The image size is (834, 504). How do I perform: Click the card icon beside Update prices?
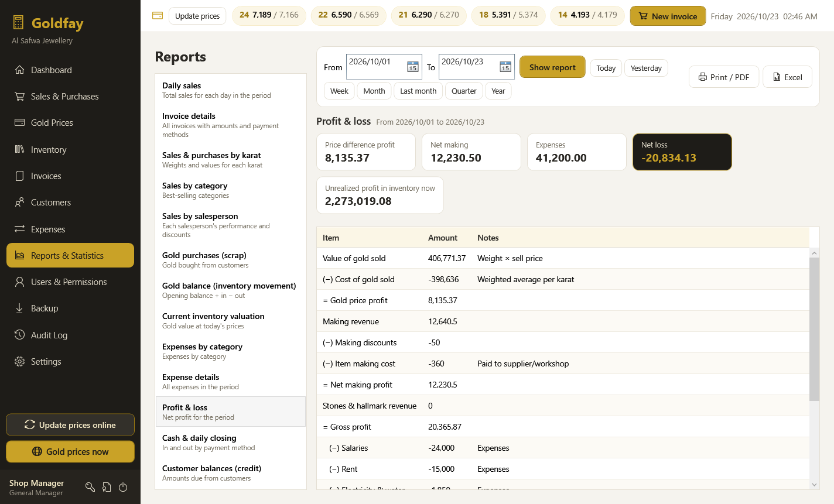tap(158, 16)
